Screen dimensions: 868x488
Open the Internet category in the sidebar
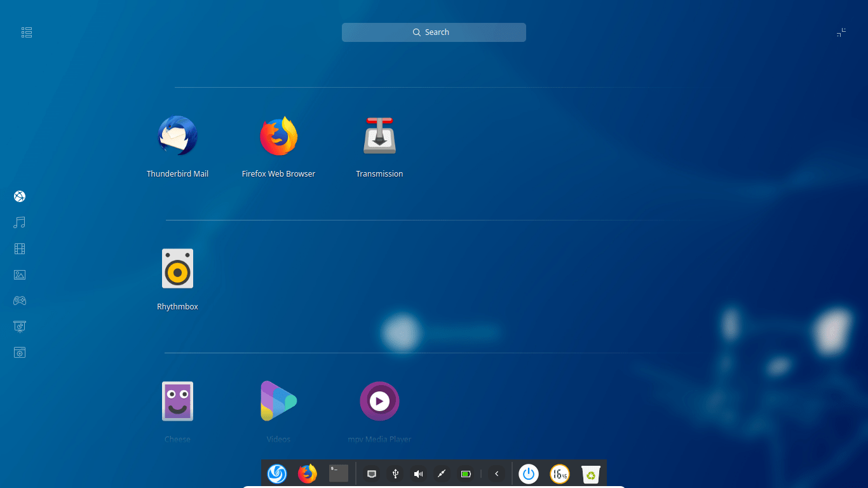coord(19,196)
